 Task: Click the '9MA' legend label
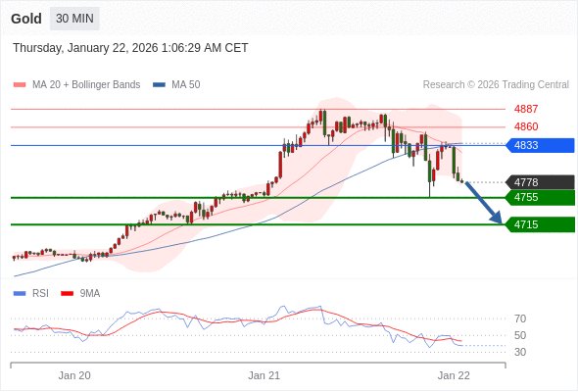click(90, 294)
